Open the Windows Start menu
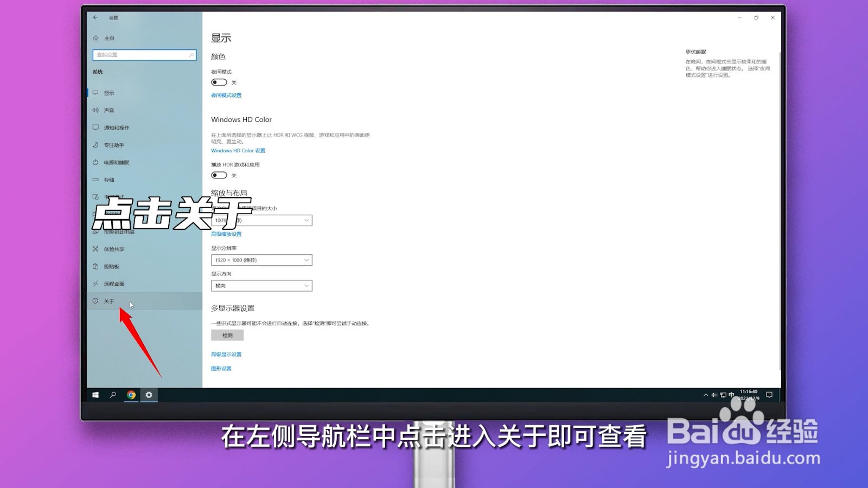Screen dimensions: 868x488 (x=95, y=395)
